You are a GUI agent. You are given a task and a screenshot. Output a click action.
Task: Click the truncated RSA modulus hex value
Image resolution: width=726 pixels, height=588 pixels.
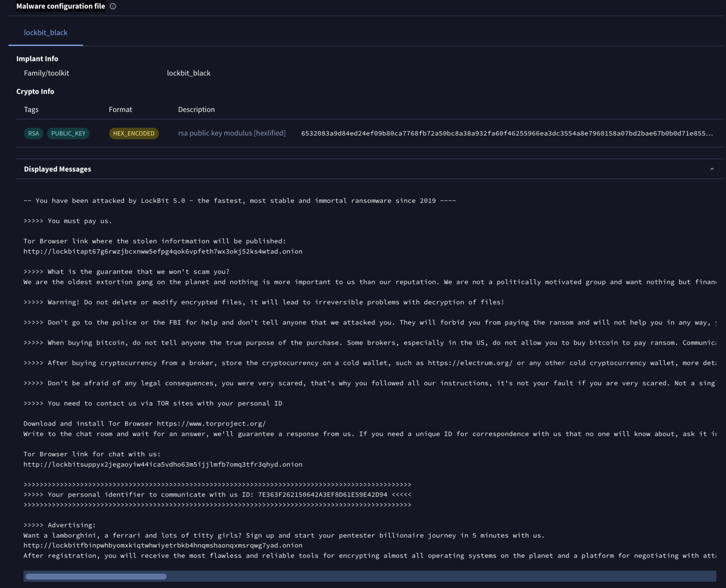coord(507,133)
